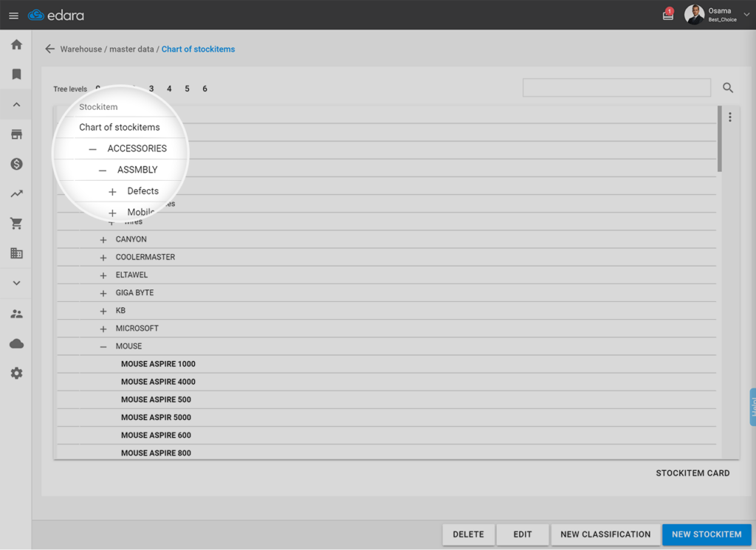
Task: Select the ACCESSORIES tree label
Action: [x=137, y=148]
